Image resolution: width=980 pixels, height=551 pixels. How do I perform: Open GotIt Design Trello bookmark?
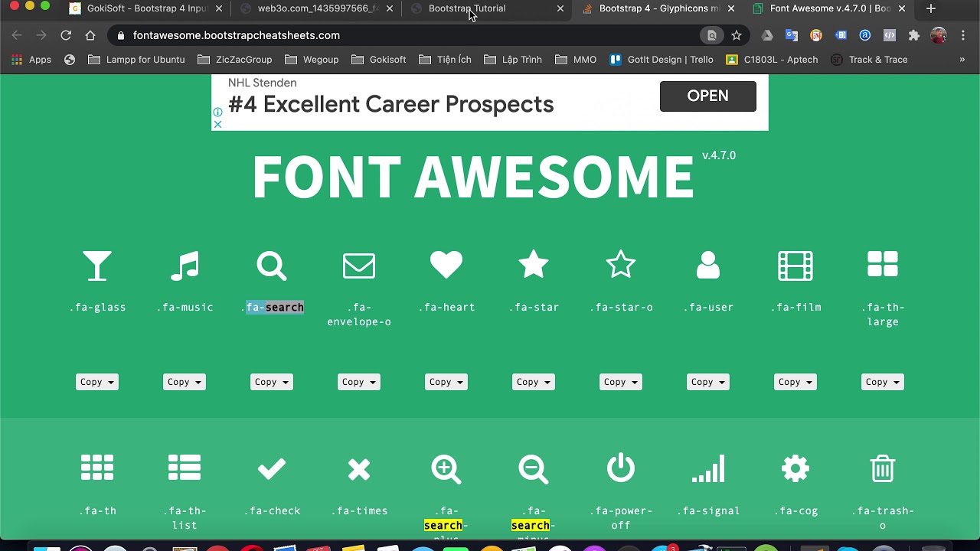[661, 59]
